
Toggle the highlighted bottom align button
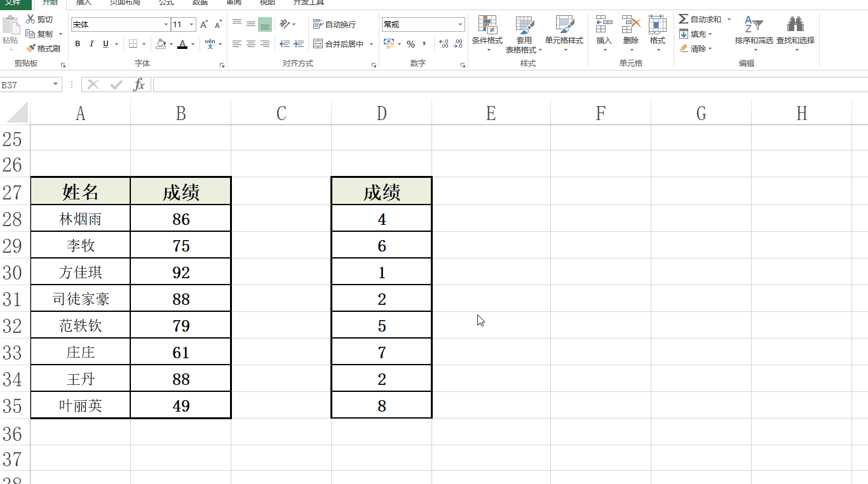(x=265, y=24)
